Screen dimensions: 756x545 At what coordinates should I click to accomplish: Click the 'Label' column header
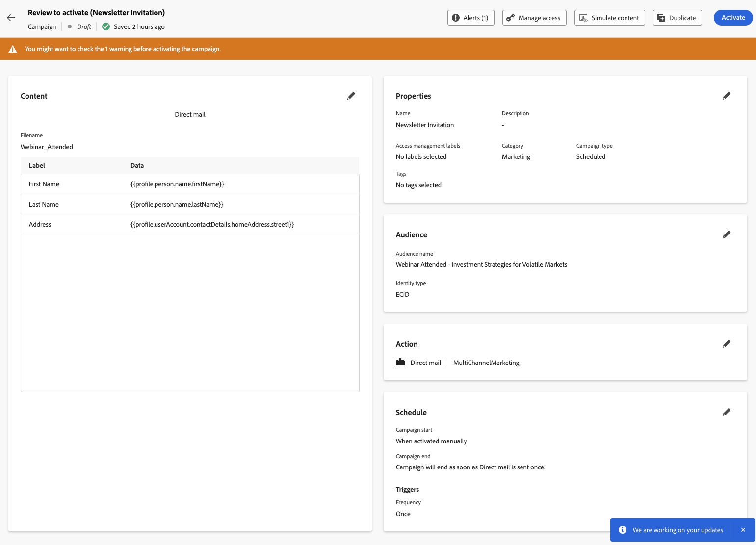(37, 165)
